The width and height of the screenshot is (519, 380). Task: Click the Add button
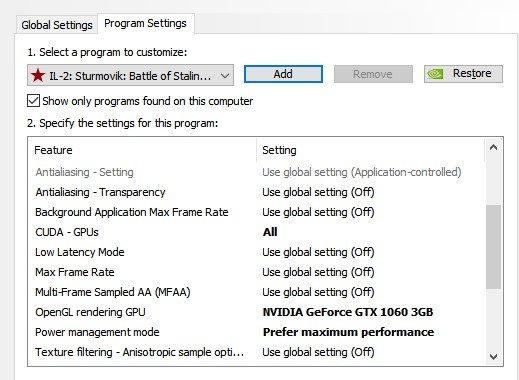pos(283,74)
